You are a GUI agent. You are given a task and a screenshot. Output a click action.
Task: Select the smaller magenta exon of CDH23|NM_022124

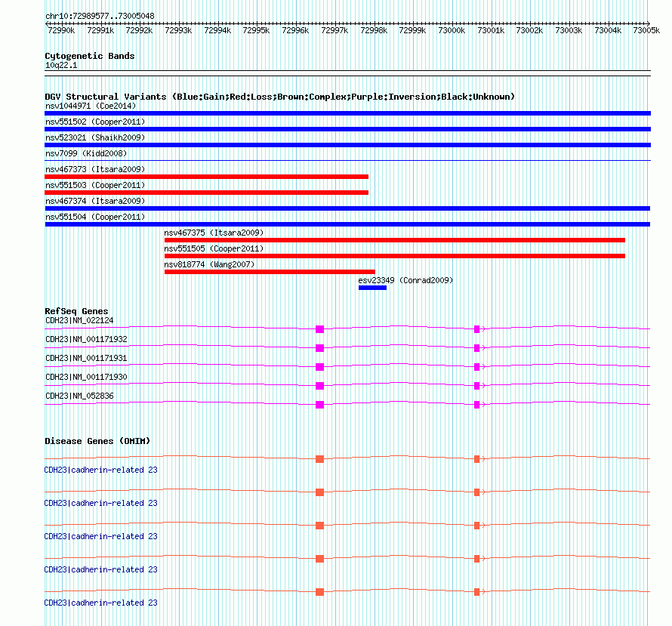[x=476, y=329]
